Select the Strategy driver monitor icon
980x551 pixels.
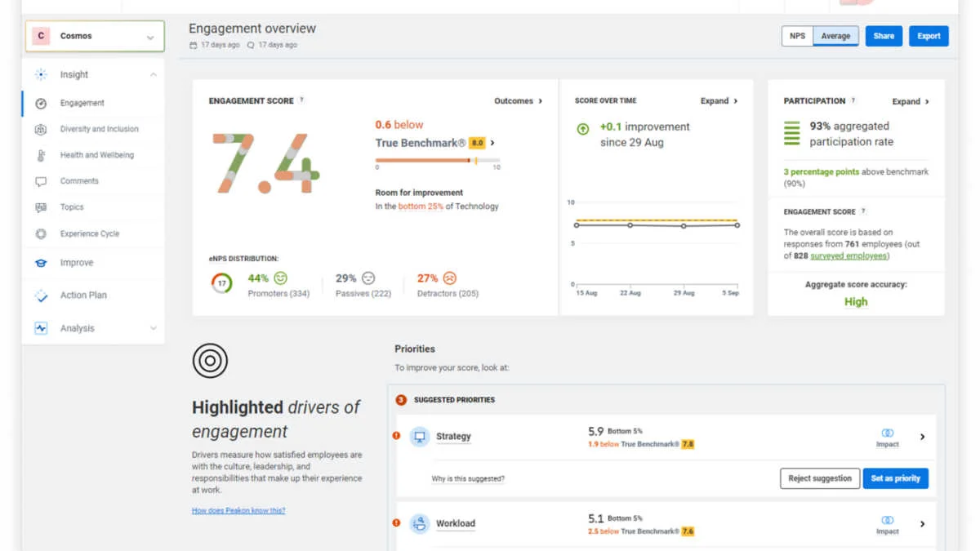(420, 436)
